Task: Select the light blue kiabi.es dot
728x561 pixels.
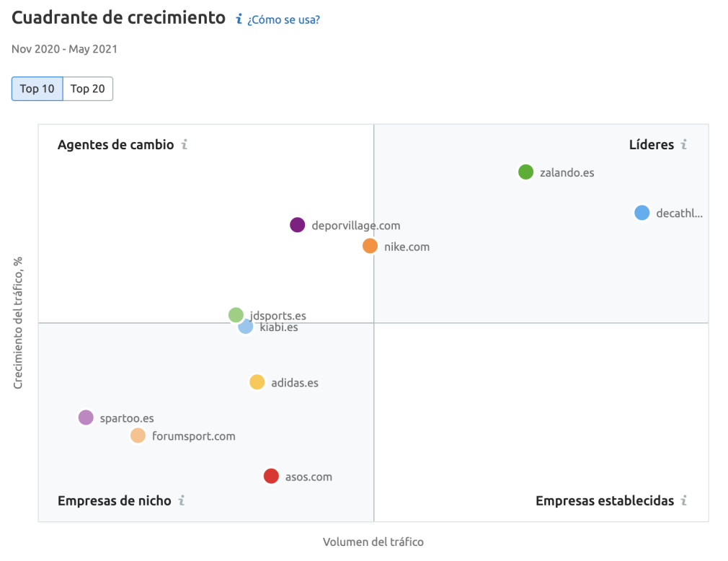Action: 247,328
